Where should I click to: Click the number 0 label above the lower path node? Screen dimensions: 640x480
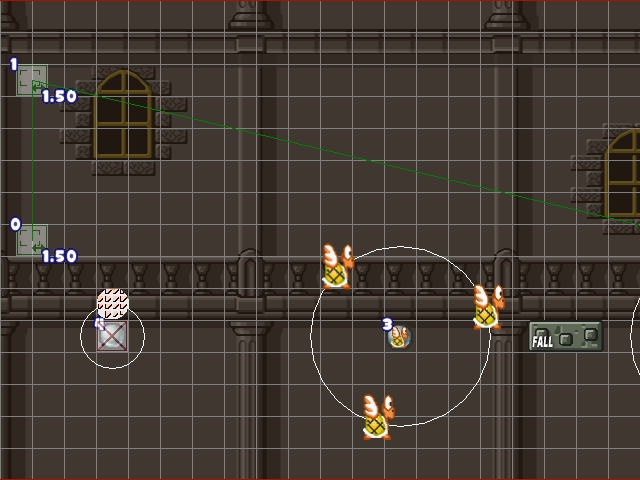pos(15,224)
